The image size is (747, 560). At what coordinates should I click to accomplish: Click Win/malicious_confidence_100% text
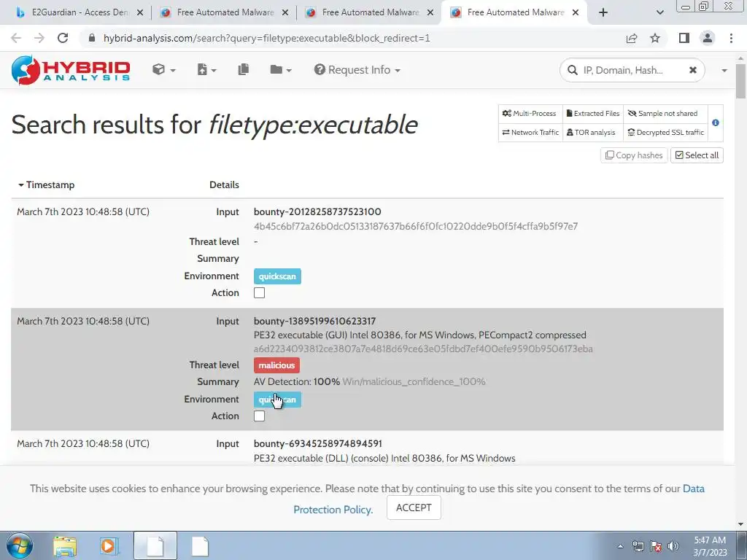[414, 382]
